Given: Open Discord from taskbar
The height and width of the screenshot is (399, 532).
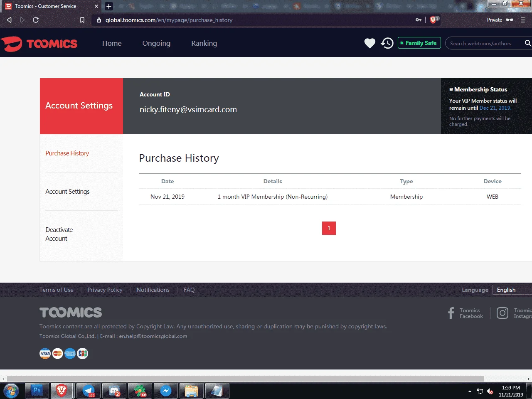Looking at the screenshot, I should tap(114, 391).
